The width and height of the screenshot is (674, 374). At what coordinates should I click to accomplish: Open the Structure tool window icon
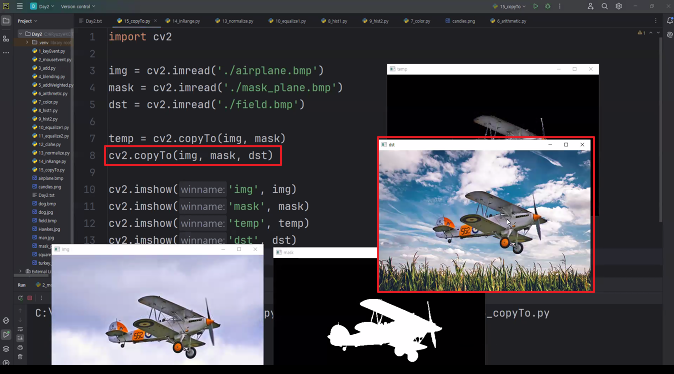click(6, 39)
